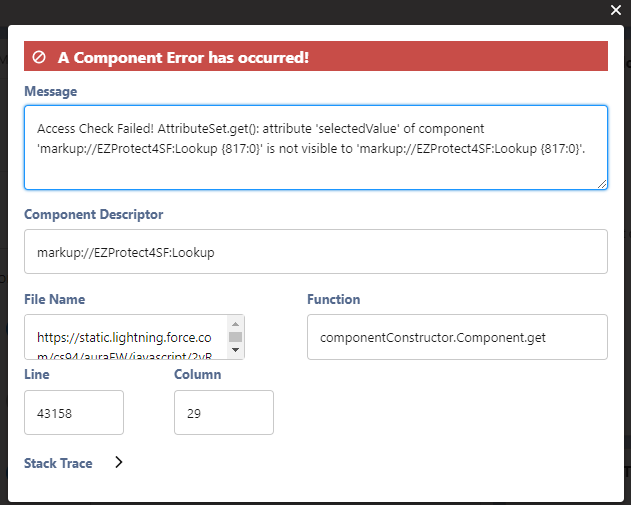Click the 'A Component Error has occurred!' banner

(316, 56)
